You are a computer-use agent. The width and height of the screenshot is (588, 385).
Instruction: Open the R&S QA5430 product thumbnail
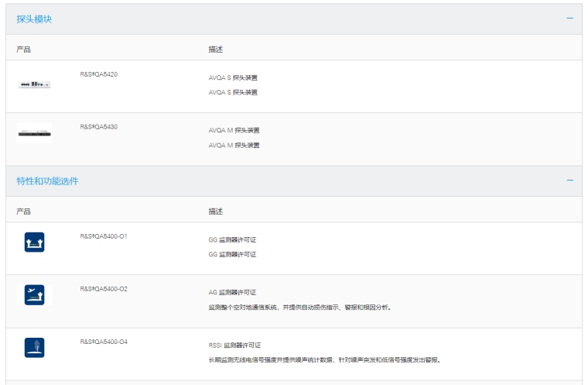pyautogui.click(x=34, y=134)
